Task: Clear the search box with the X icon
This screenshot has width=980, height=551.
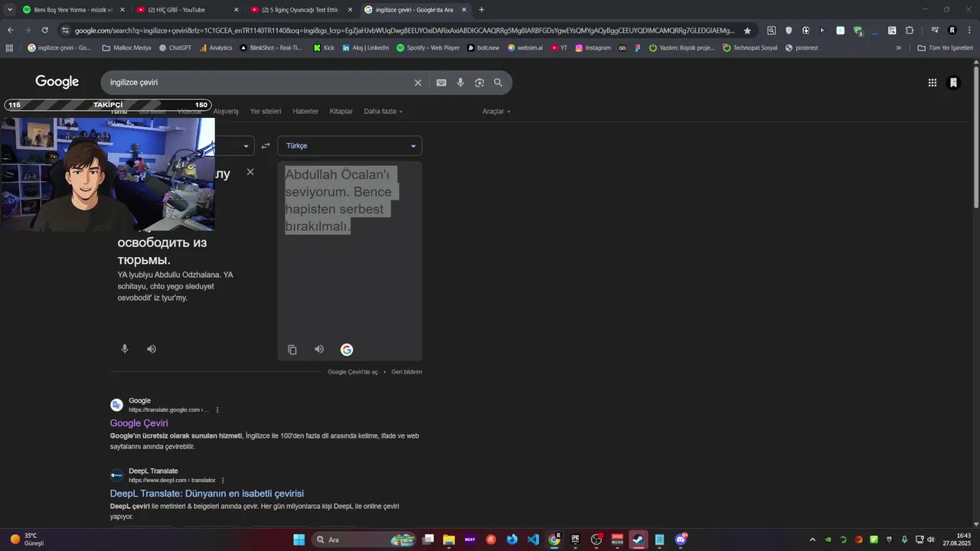Action: click(418, 83)
